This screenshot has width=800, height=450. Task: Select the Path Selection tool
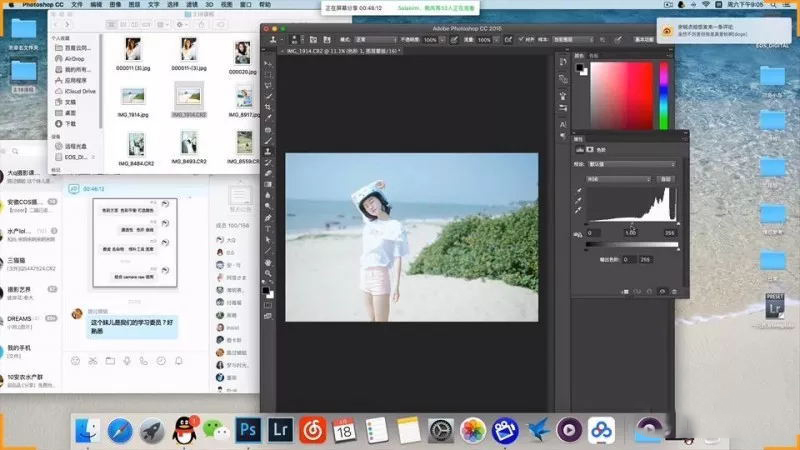[x=268, y=240]
